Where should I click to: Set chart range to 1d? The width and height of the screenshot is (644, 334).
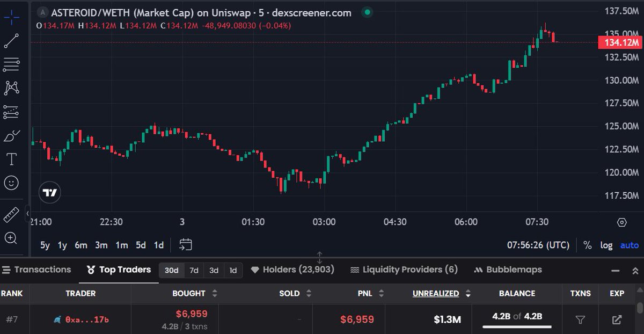pyautogui.click(x=159, y=245)
